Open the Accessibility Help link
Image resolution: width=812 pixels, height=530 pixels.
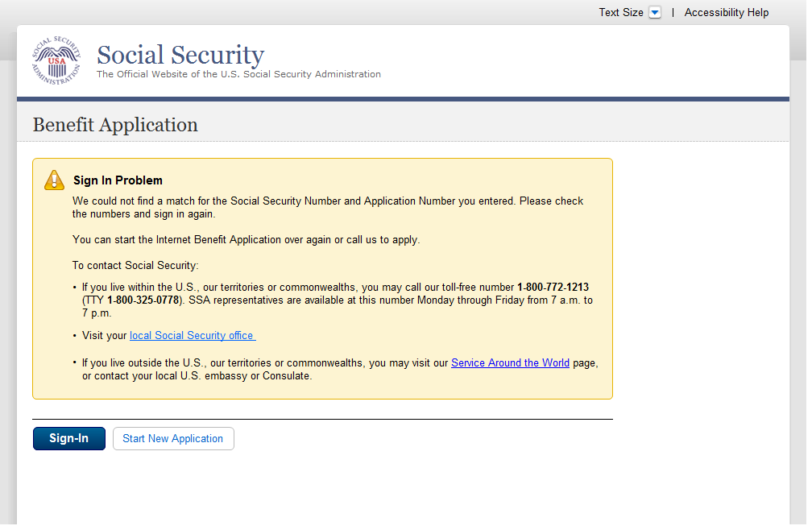(x=726, y=13)
